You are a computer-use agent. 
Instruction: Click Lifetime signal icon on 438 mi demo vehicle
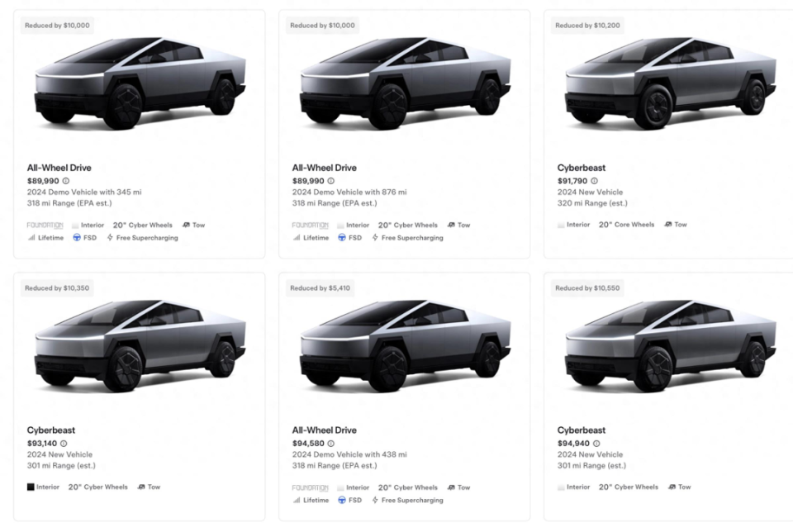pos(297,501)
